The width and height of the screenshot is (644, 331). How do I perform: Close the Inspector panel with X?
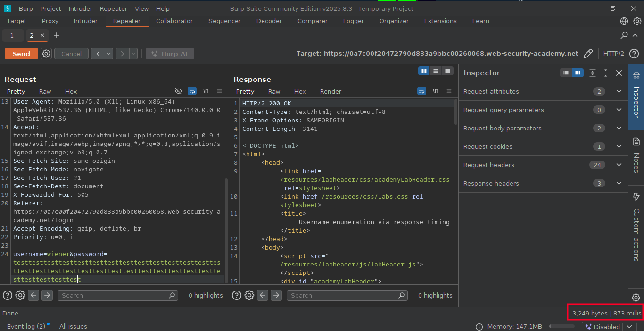[619, 73]
